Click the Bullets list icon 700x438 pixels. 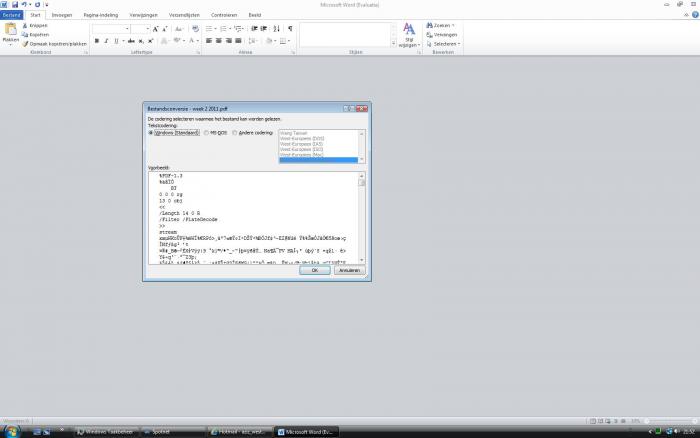[x=208, y=29]
